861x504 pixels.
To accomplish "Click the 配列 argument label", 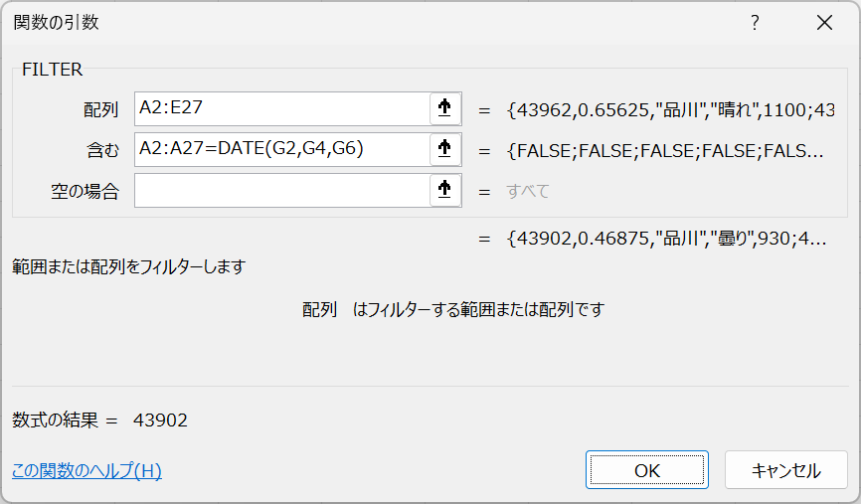I will [101, 109].
